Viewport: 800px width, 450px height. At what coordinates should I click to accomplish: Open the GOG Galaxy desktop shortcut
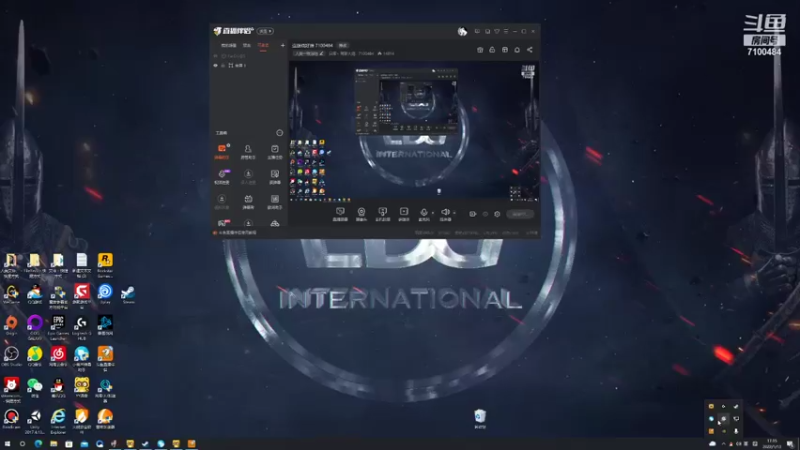point(35,327)
